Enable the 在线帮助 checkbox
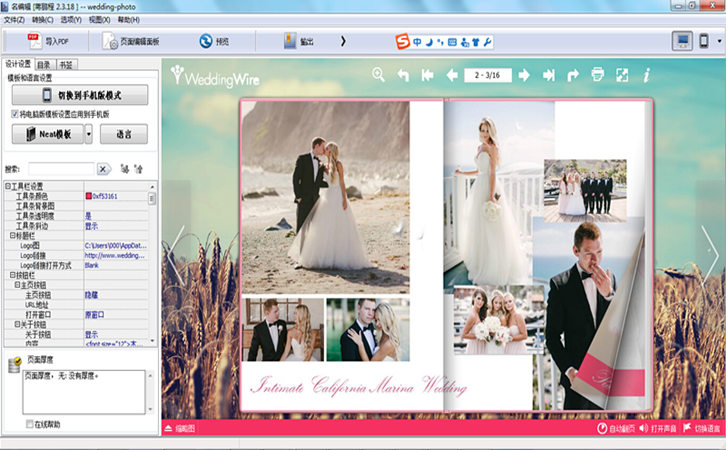Screen dimensions: 726x450 (30, 424)
